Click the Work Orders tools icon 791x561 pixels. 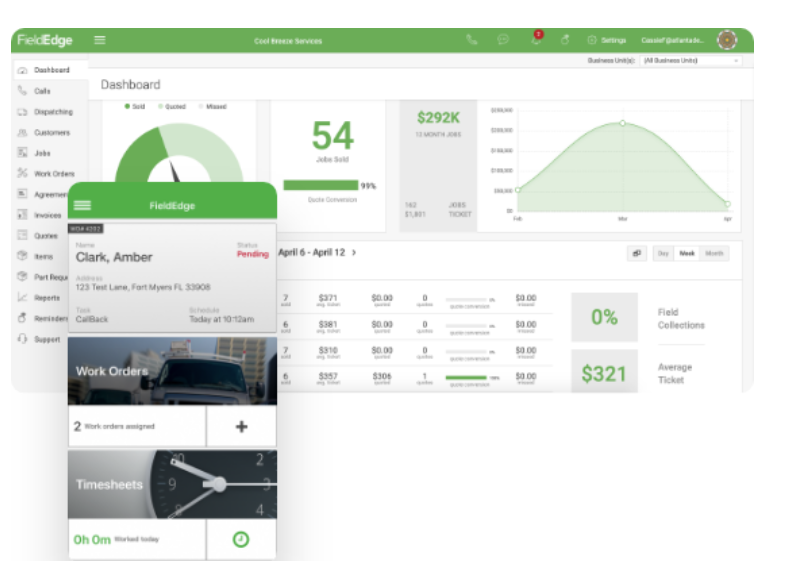22,173
